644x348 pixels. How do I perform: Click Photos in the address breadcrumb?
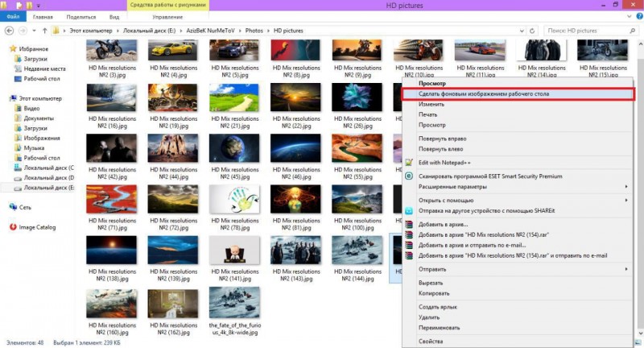pos(254,31)
